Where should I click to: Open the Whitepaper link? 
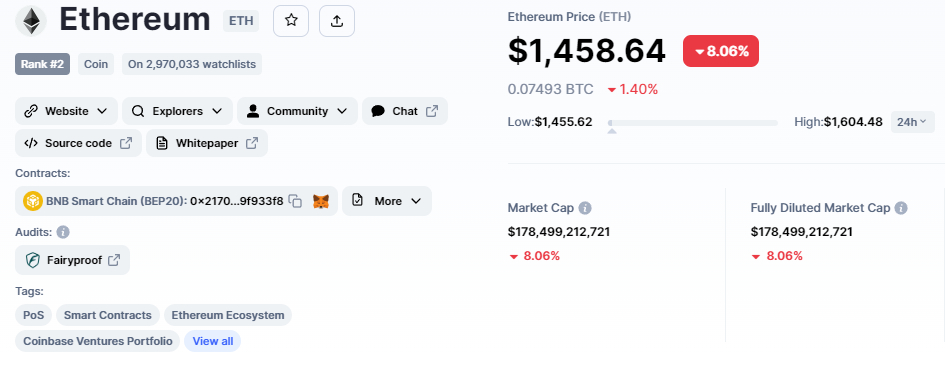[x=207, y=143]
